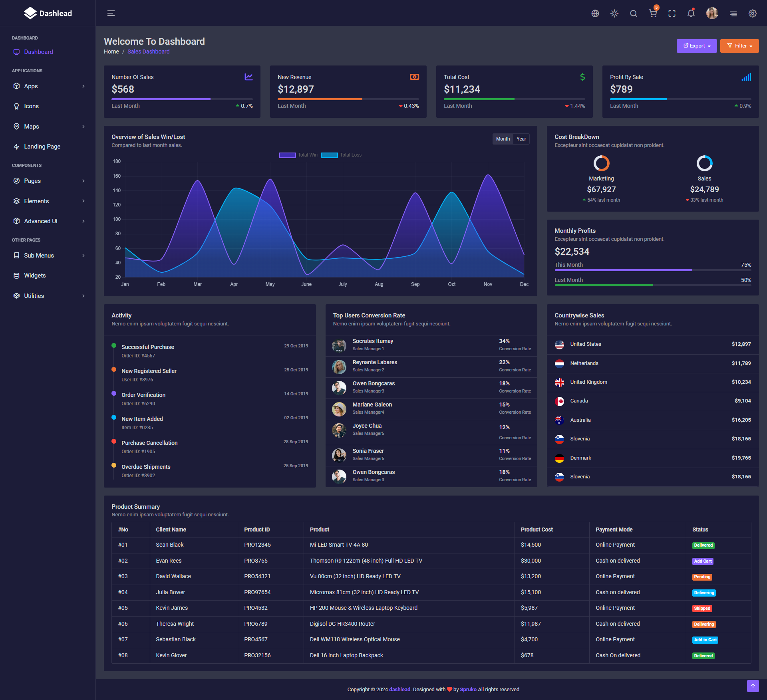Open the Widgets sidebar item
The height and width of the screenshot is (700, 767).
tap(35, 276)
